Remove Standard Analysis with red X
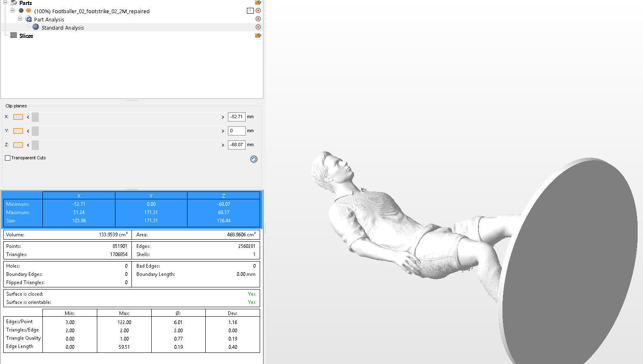 point(258,27)
